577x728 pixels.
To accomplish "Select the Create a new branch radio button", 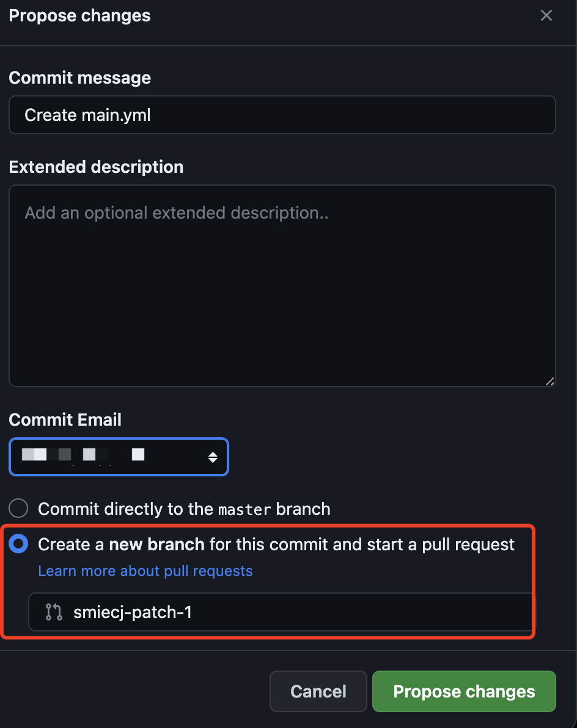I will click(x=18, y=544).
